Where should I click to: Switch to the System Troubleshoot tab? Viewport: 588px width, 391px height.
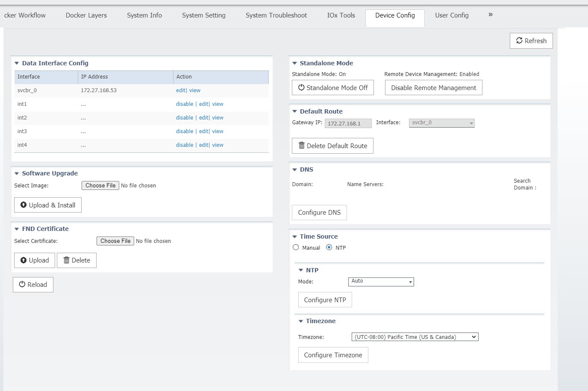click(276, 15)
